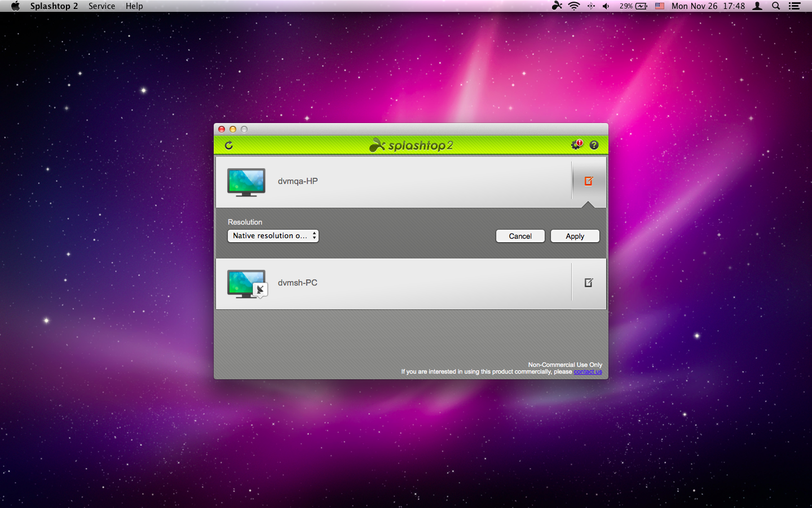This screenshot has height=508, width=812.
Task: Open Splashtop settings gear with alert badge
Action: point(576,144)
